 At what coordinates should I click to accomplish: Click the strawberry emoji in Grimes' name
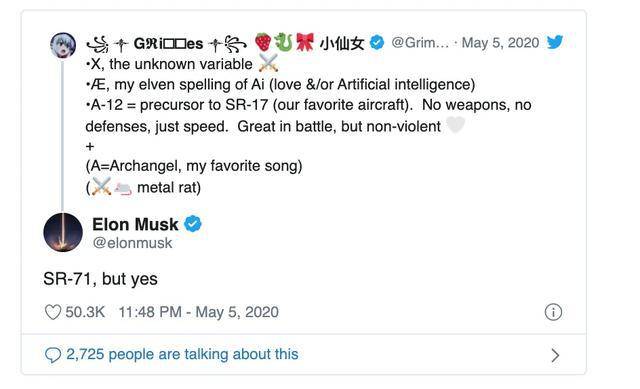[x=263, y=42]
